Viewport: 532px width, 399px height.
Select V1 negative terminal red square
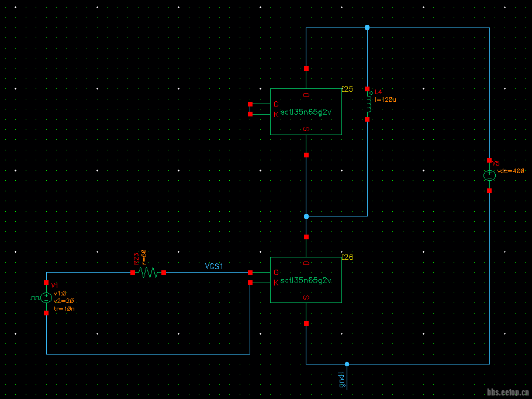46,313
